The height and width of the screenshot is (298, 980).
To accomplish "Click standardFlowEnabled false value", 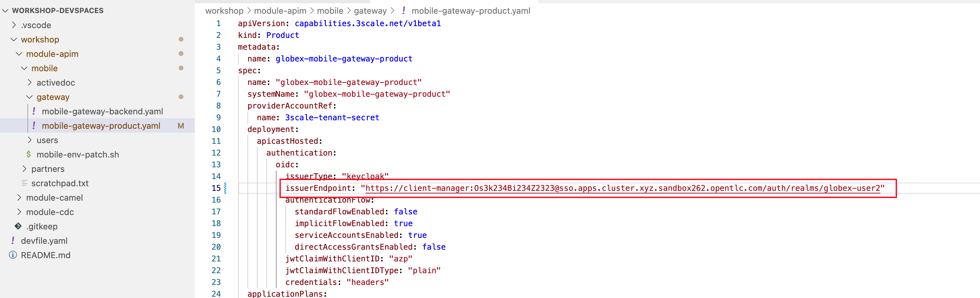I will (x=406, y=212).
